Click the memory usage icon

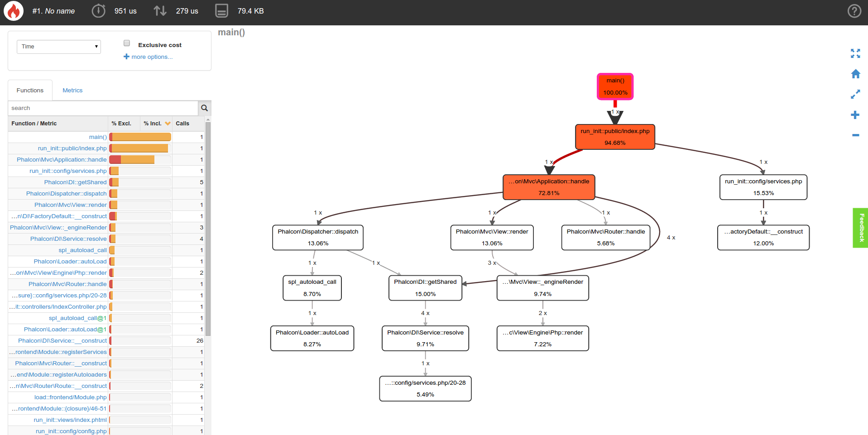[x=221, y=11]
